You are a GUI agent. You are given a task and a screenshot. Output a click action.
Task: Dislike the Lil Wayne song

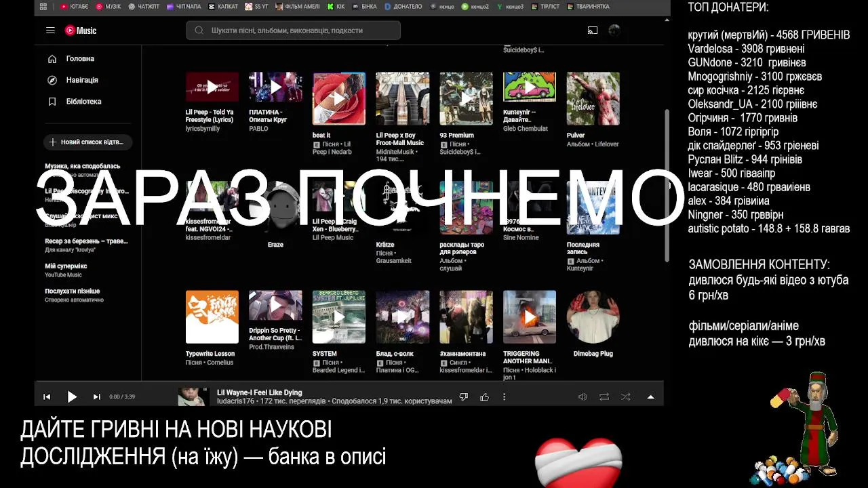(464, 396)
